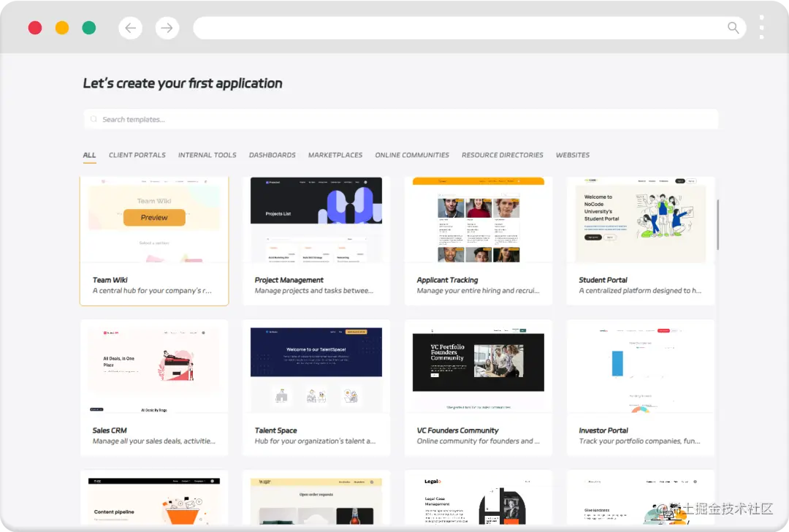
Task: Click the yellow window minimize dot
Action: pos(62,28)
